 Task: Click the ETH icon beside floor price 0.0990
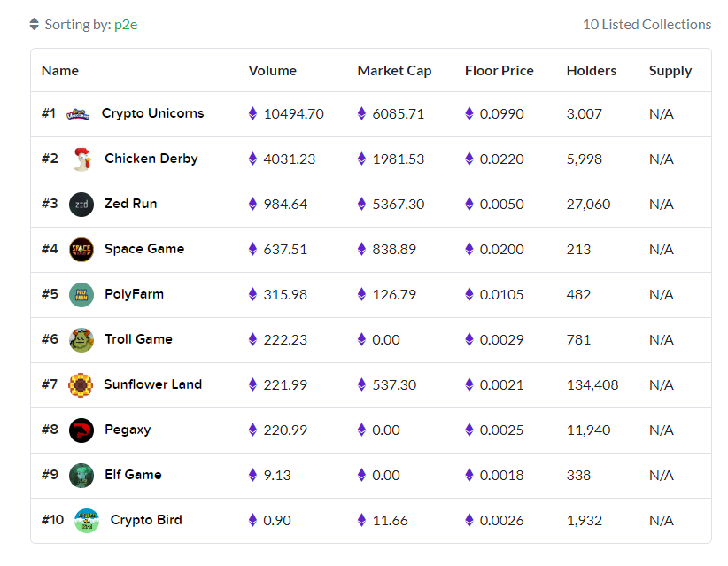click(469, 113)
